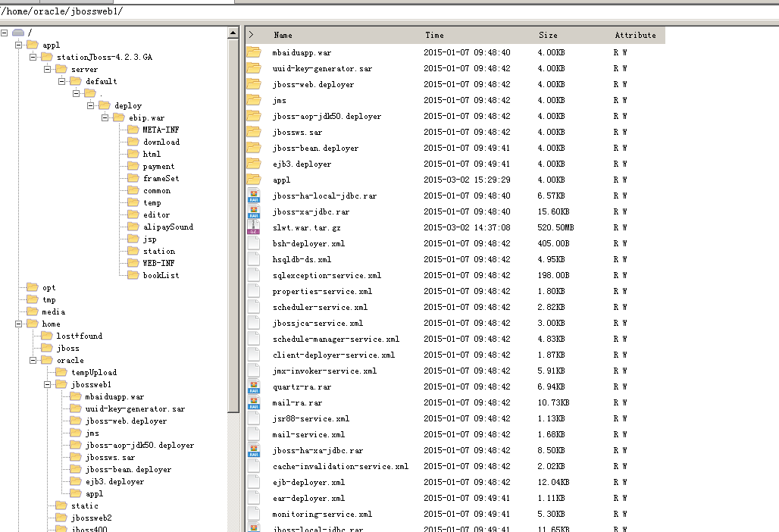
Task: Collapse the stationJboss-4.2.3.GA tree node
Action: [33, 57]
